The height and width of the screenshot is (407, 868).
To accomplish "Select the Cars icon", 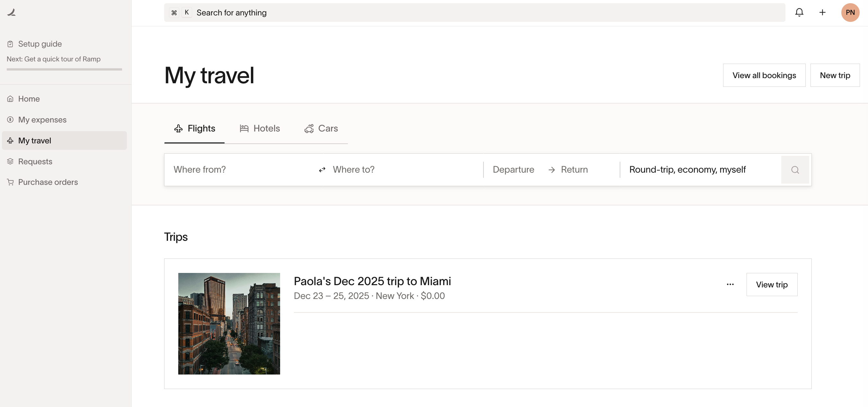I will (x=309, y=129).
